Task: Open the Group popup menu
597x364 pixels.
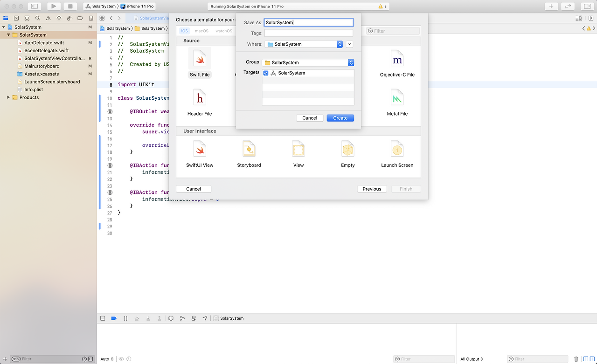Action: (308, 62)
